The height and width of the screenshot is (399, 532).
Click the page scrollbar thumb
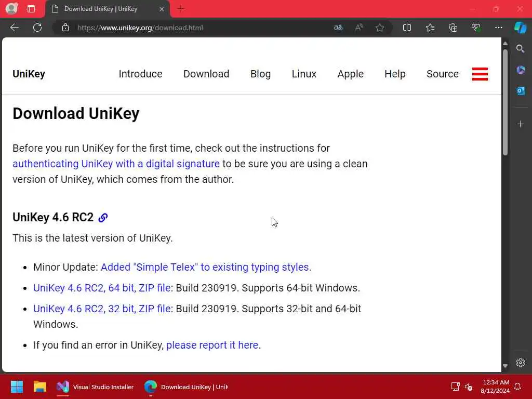tap(505, 102)
